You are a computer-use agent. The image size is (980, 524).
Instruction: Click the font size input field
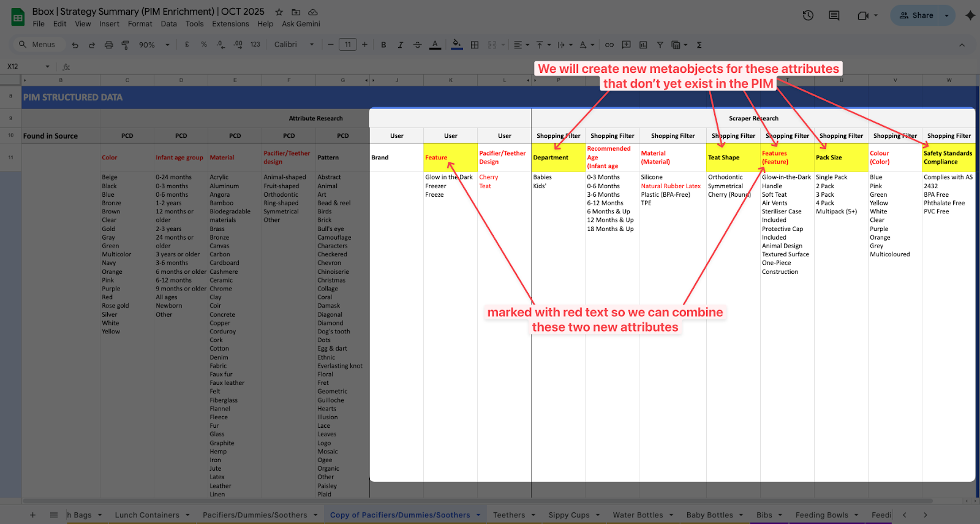click(x=347, y=45)
